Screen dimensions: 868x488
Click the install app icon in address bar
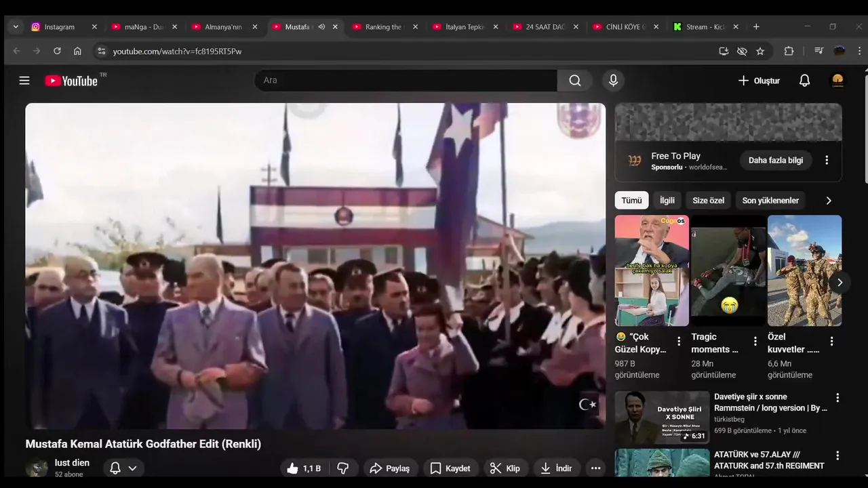point(724,51)
